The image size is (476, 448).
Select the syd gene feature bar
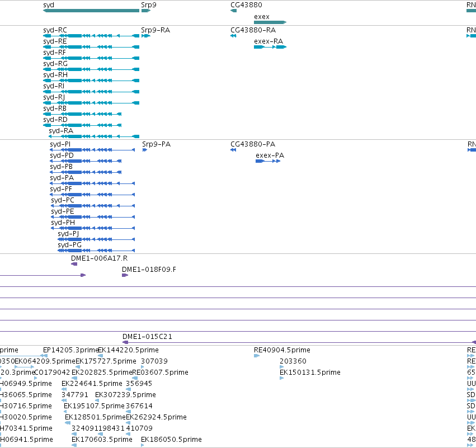pyautogui.click(x=91, y=11)
